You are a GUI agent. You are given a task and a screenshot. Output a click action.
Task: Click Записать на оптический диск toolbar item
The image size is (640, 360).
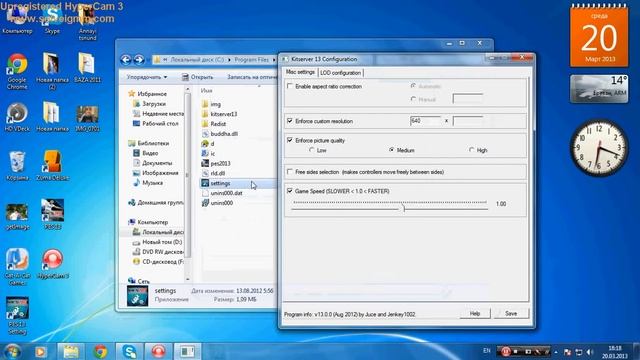click(x=251, y=77)
